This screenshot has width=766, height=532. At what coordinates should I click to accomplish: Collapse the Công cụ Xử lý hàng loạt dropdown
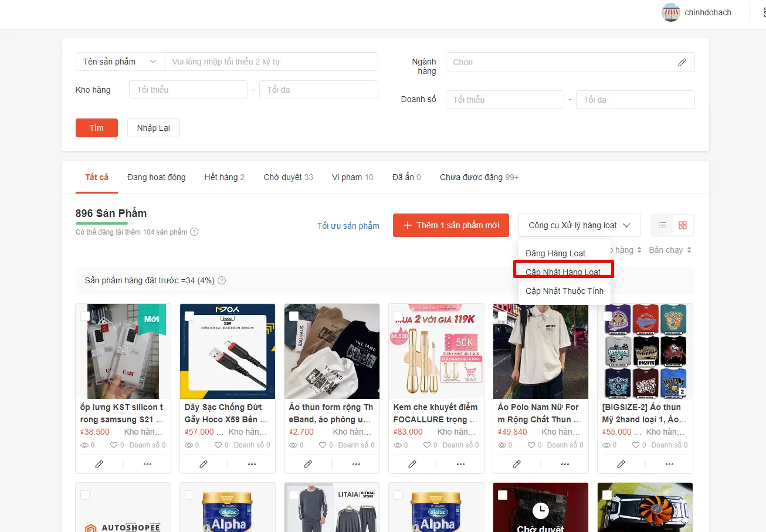[579, 225]
